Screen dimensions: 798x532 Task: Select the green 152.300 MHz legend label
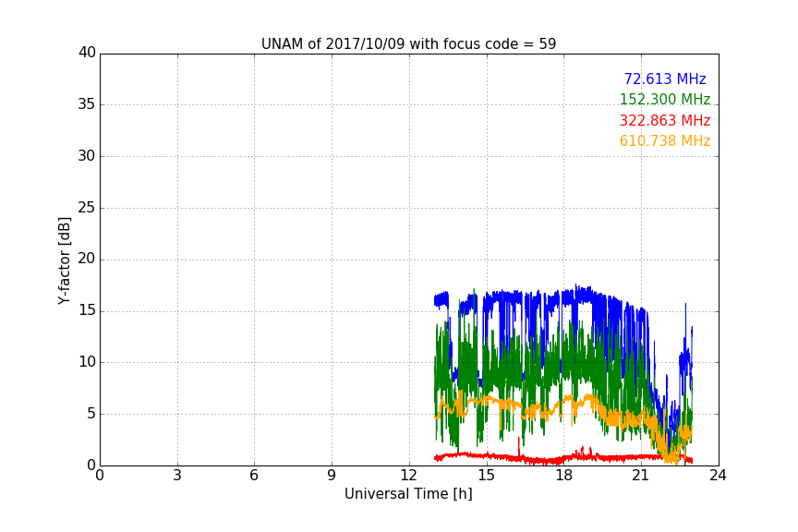pos(665,99)
